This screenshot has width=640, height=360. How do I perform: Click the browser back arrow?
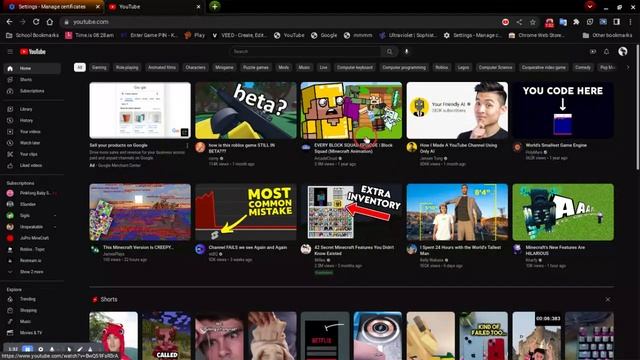[x=9, y=22]
